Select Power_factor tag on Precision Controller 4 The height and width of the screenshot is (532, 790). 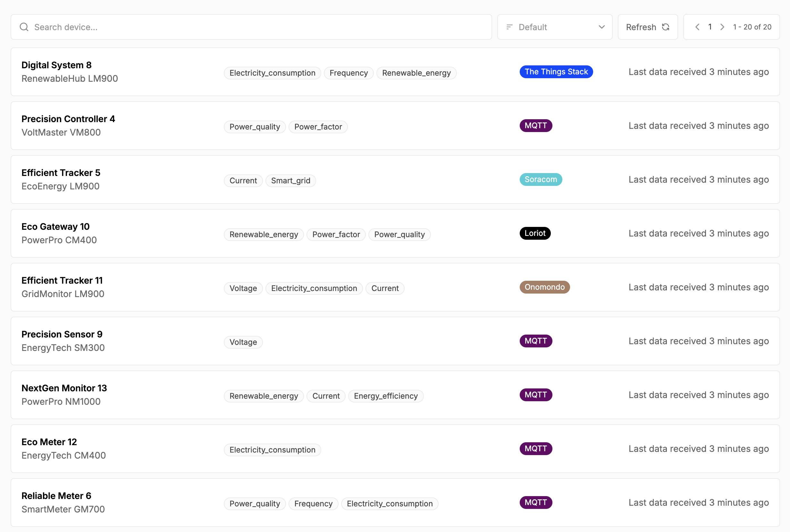pyautogui.click(x=318, y=127)
